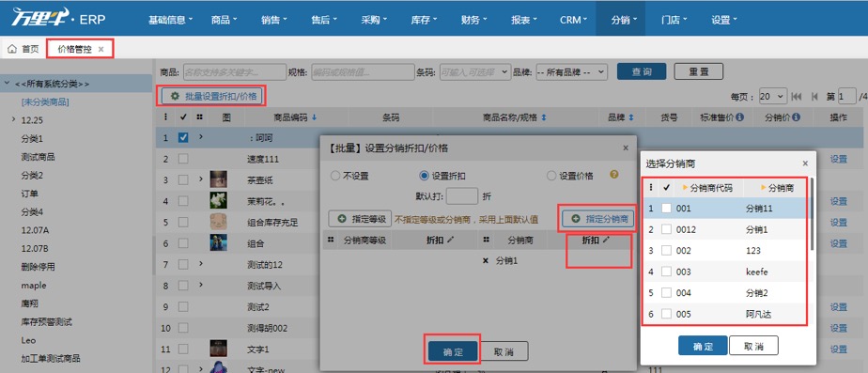Check the 速度111 row checkbox
The image size is (868, 373).
click(183, 159)
